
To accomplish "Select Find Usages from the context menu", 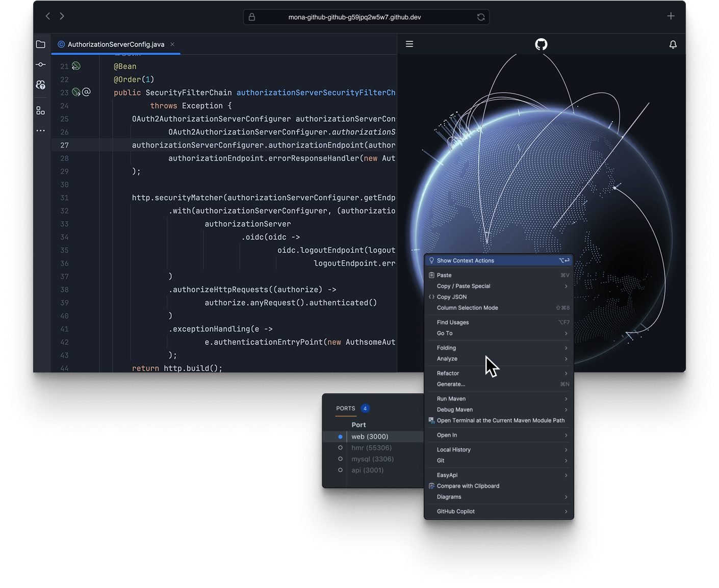I will (x=452, y=322).
